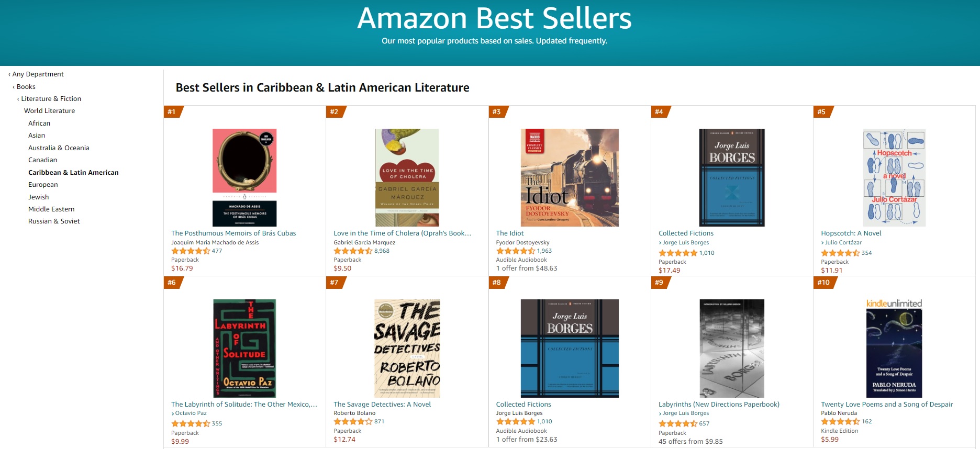Click Twenty Love Poems Kindle cover

[894, 348]
